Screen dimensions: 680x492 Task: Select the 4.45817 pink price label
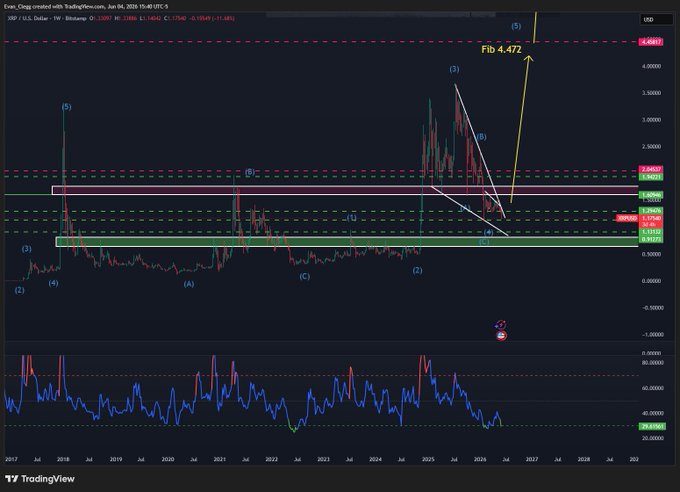click(x=651, y=42)
